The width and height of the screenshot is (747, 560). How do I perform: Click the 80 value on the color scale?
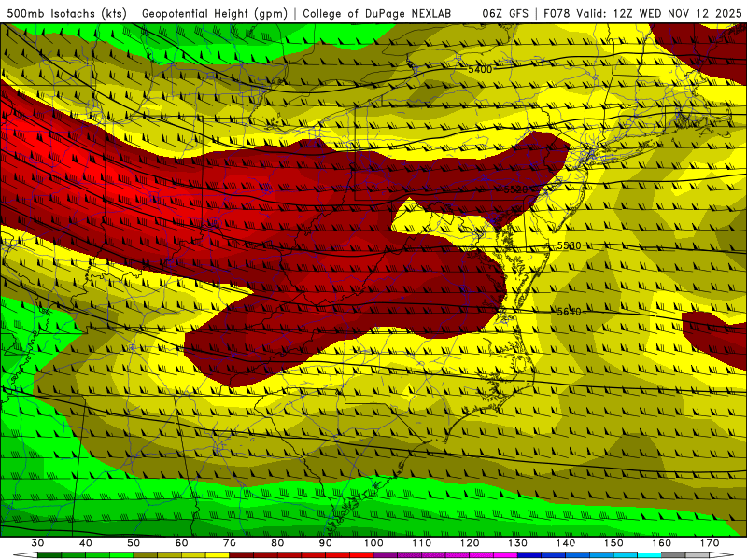(277, 543)
